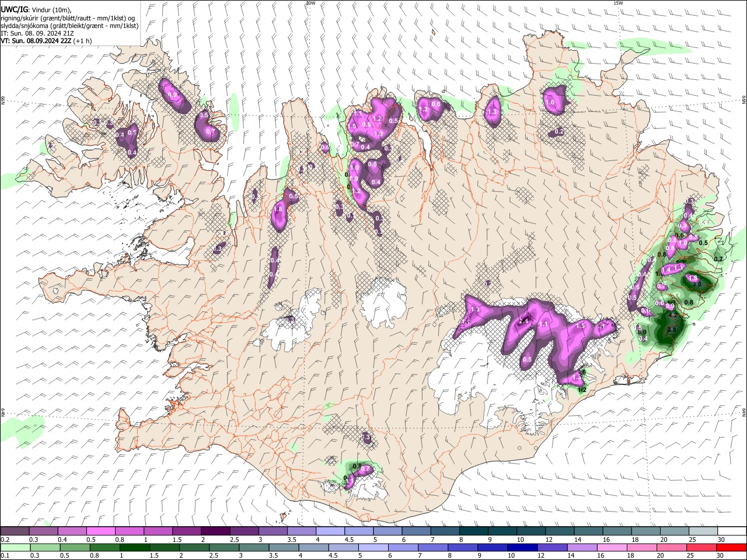Select the orchid 0.8 snow legend swatch
Viewport: 747px width, 560px height.
pos(129,531)
